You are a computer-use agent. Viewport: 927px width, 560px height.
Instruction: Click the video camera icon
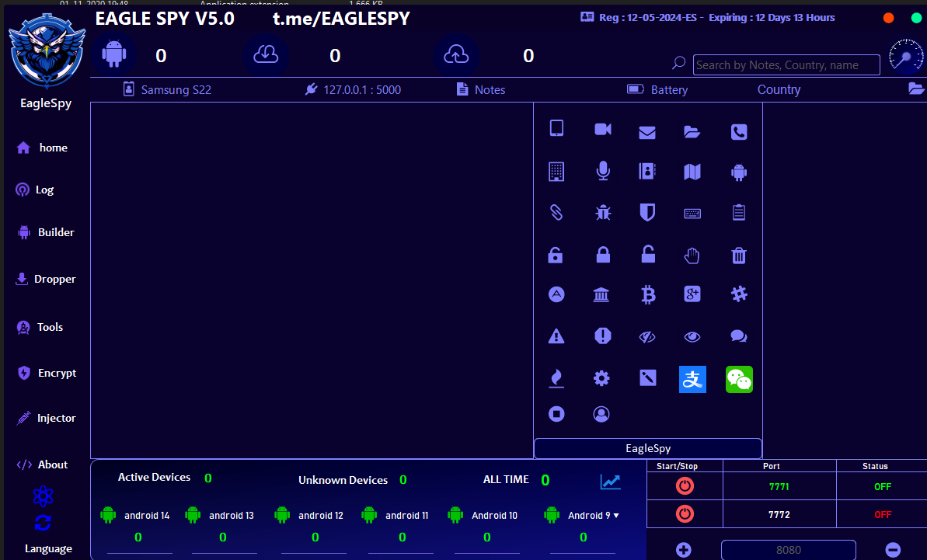pyautogui.click(x=602, y=130)
